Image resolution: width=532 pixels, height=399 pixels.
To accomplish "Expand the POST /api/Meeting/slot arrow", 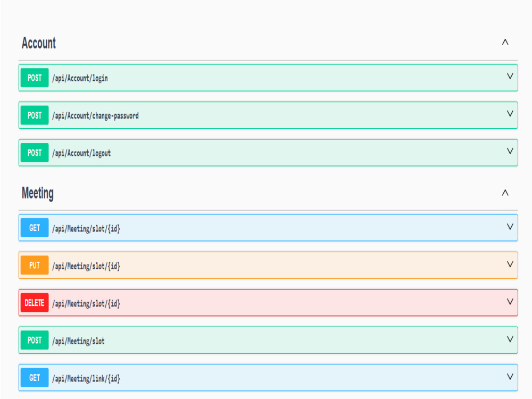I will pos(510,339).
